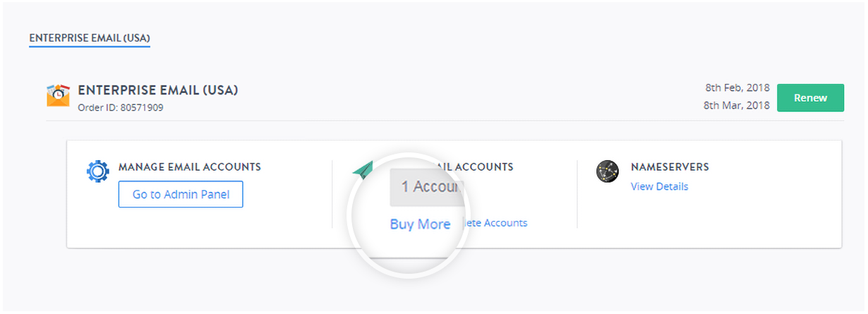Click the bold ENTERPRISE EMAIL (USA) order title
This screenshot has width=868, height=314.
(158, 90)
